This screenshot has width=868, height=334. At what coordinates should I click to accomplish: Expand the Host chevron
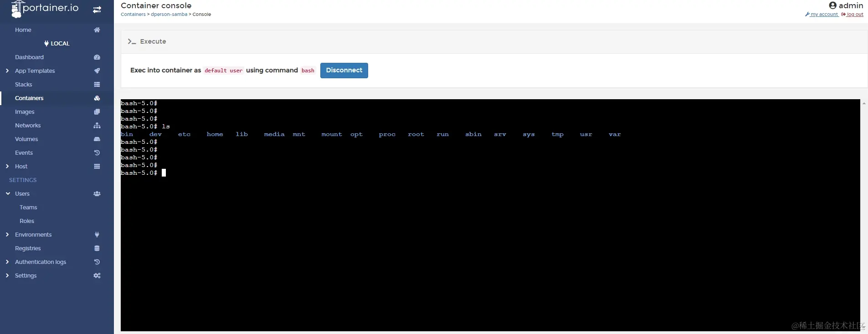pyautogui.click(x=7, y=167)
